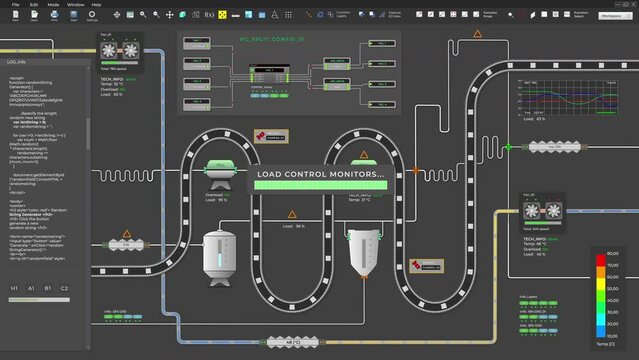639x360 pixels.
Task: Select the LOG_info panel tab
Action: (16, 62)
